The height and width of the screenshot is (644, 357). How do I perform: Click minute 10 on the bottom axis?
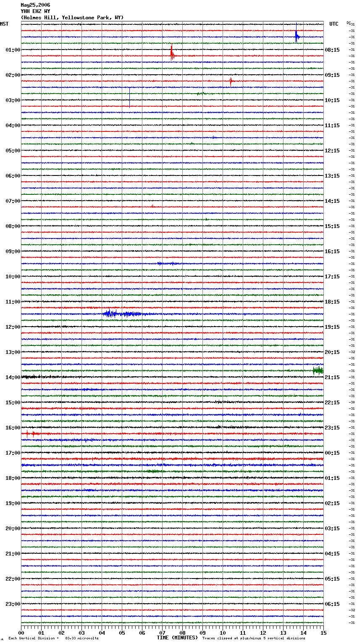pyautogui.click(x=223, y=633)
